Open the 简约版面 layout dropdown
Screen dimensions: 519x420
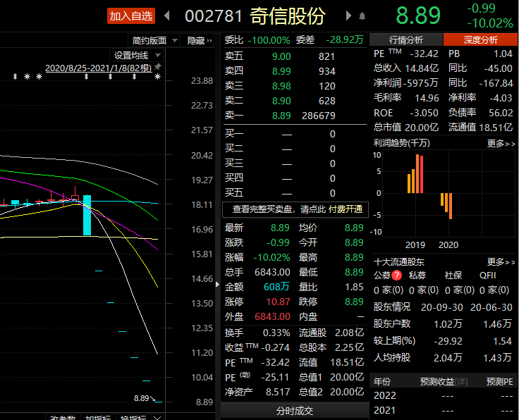click(154, 40)
